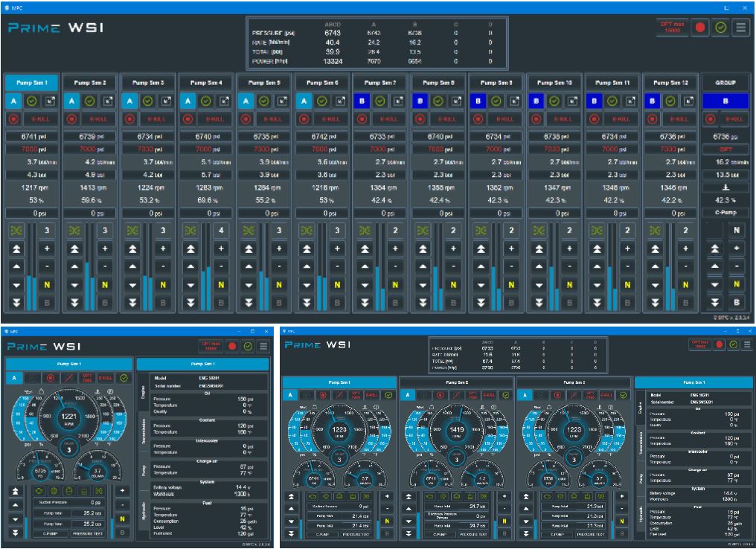Viewport: 756px width, 549px height.
Task: Click the red stop icon in the GROUP column
Action: point(710,119)
